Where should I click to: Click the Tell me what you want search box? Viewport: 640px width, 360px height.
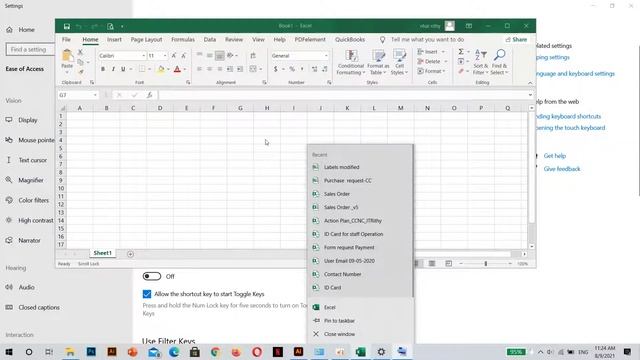tap(427, 40)
